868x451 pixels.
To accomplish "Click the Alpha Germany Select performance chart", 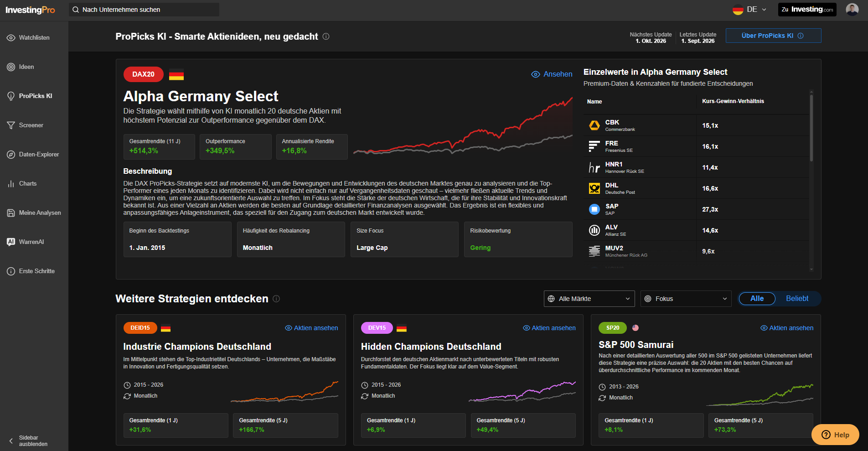I will coord(463,126).
